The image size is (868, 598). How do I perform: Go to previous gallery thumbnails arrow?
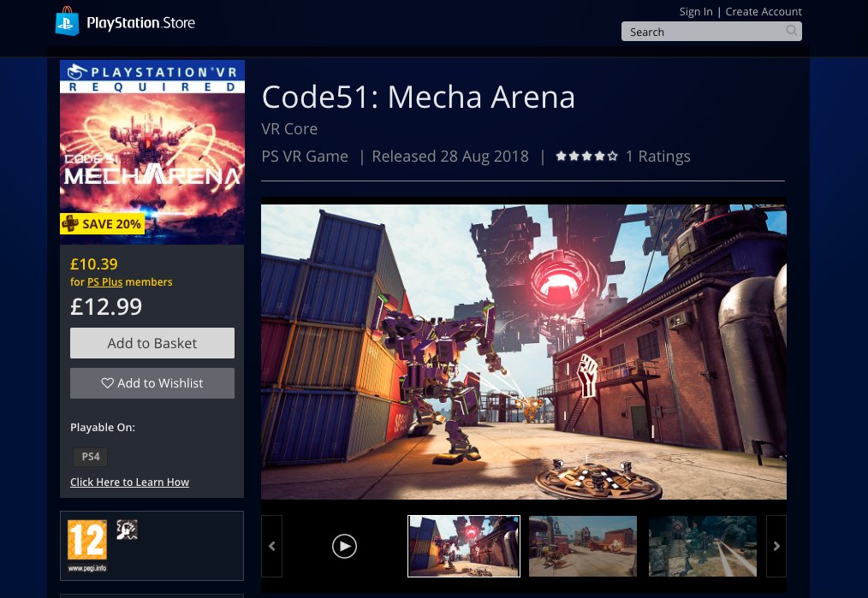[272, 546]
